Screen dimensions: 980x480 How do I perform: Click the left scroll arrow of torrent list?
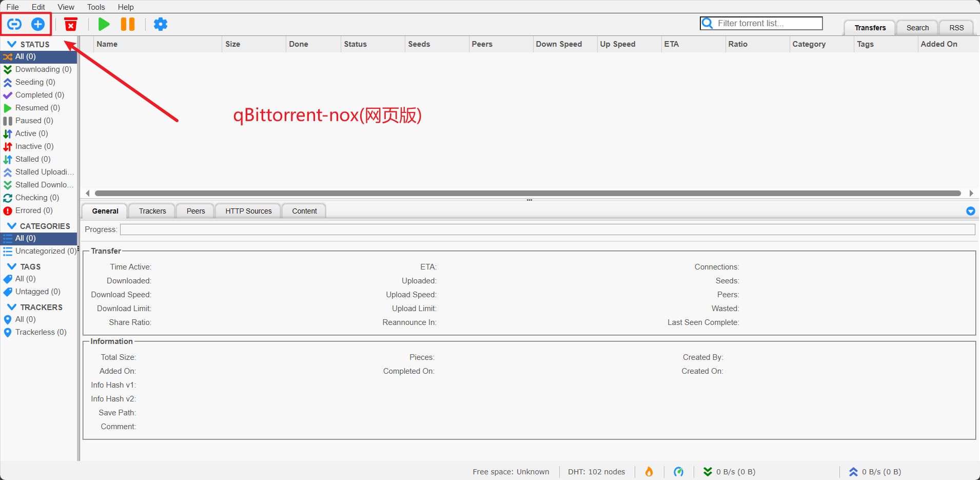(88, 194)
